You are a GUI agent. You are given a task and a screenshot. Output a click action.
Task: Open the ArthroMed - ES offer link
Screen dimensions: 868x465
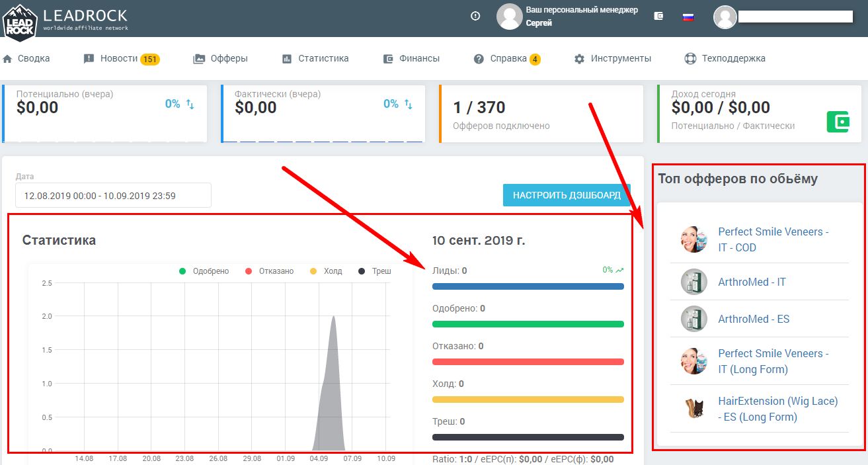click(754, 319)
